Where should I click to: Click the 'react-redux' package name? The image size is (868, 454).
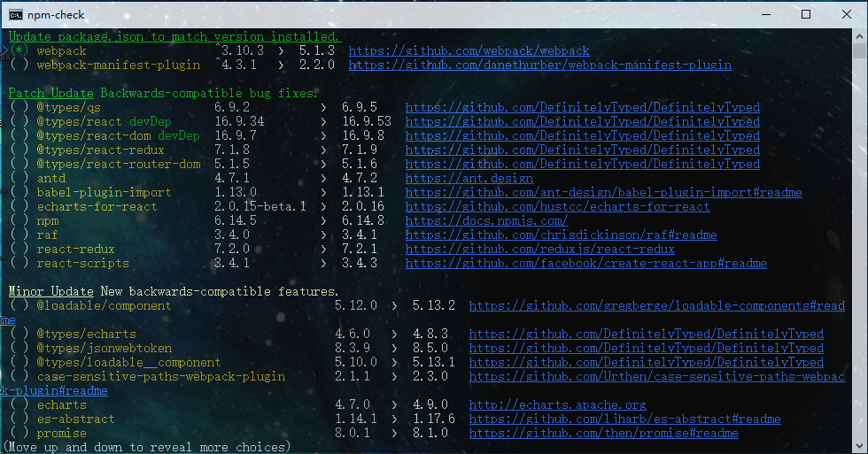76,249
